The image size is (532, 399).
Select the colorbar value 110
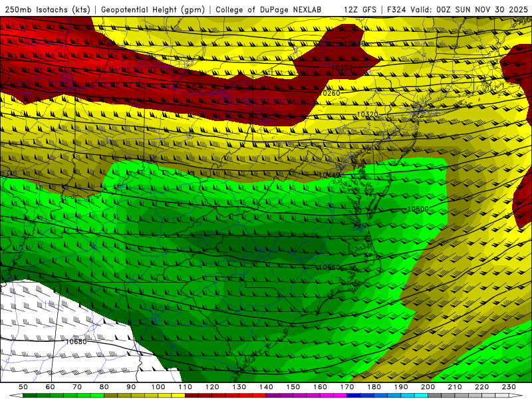186,387
